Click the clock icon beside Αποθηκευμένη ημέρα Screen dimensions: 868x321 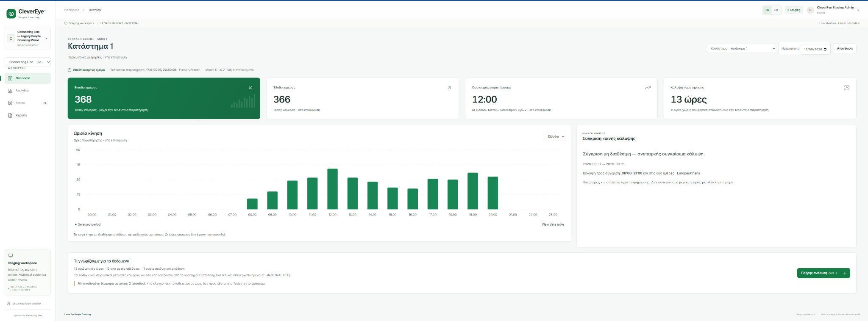(70, 70)
